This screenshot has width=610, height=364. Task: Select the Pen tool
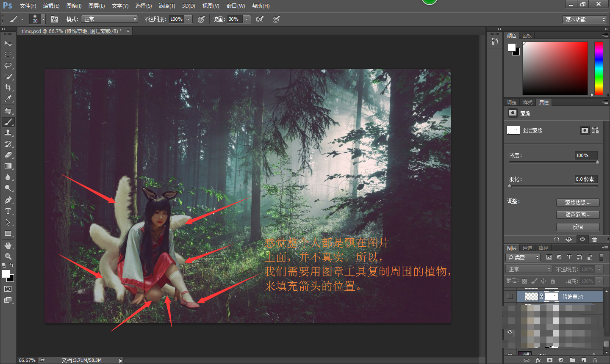point(8,200)
